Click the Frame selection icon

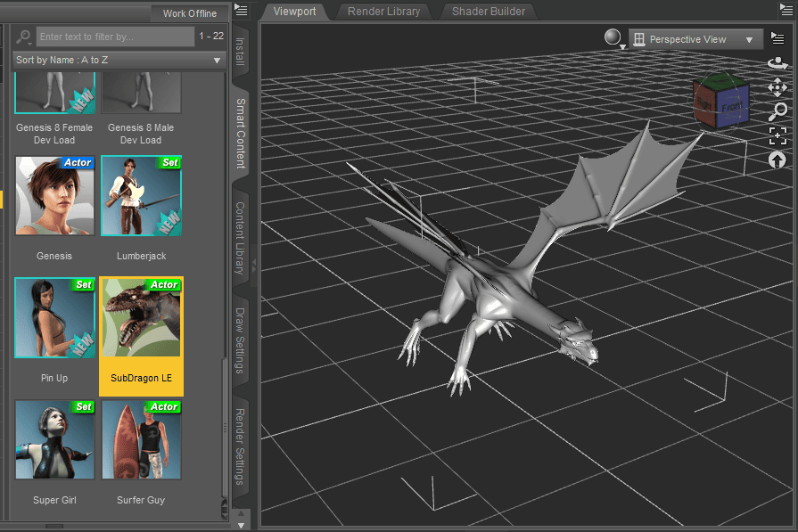(777, 136)
